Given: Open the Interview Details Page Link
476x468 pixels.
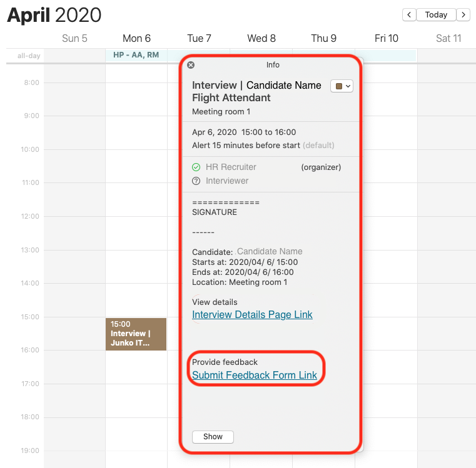Looking at the screenshot, I should click(252, 315).
